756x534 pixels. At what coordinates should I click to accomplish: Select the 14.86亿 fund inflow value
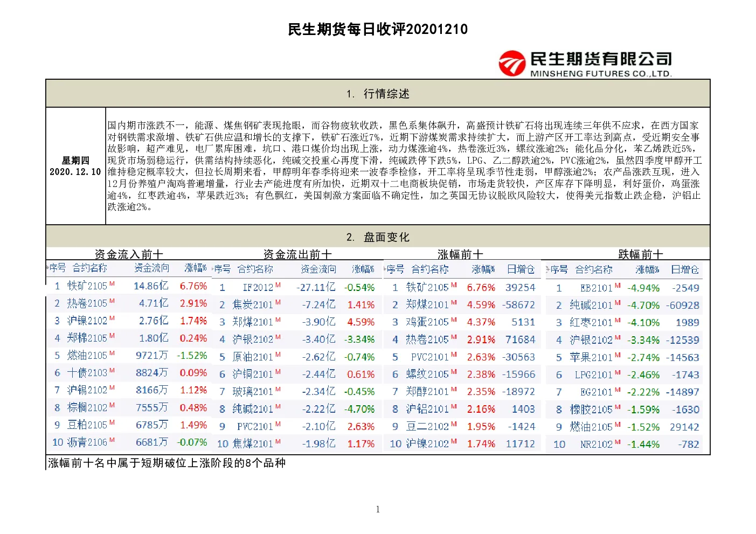pos(151,286)
